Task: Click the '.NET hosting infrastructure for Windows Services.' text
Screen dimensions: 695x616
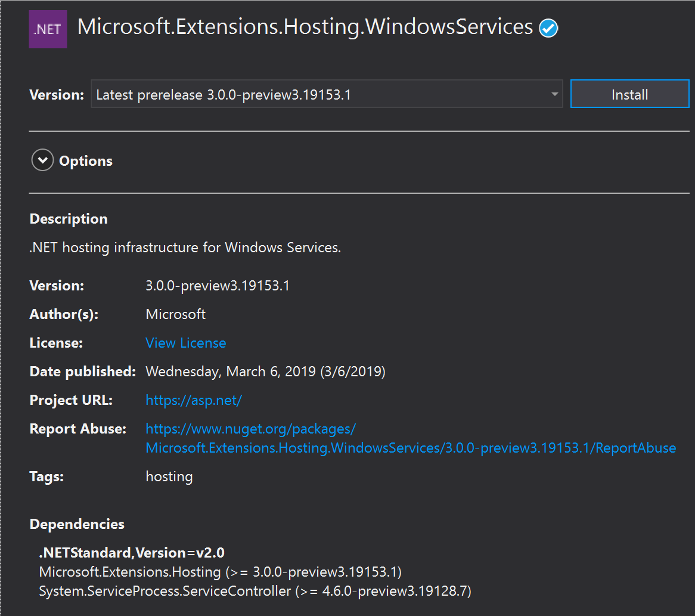Action: 185,247
